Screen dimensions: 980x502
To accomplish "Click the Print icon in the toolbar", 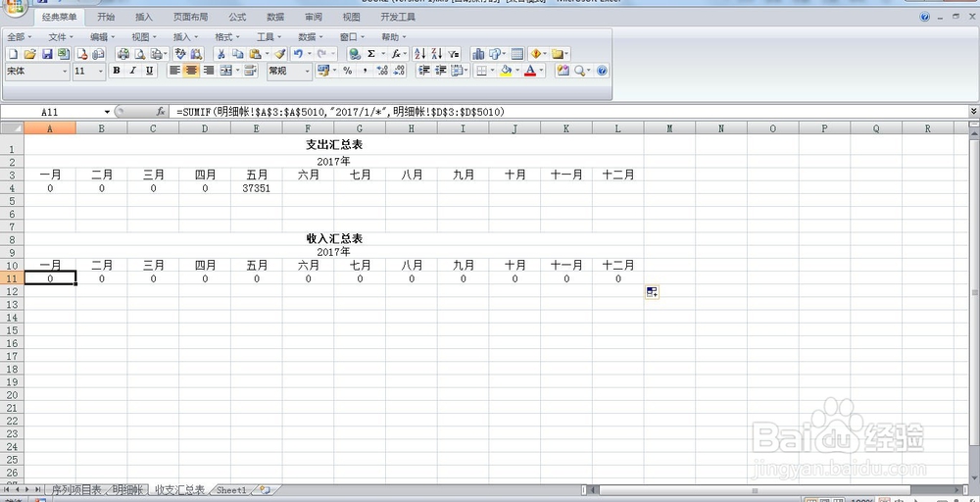I will 123,54.
